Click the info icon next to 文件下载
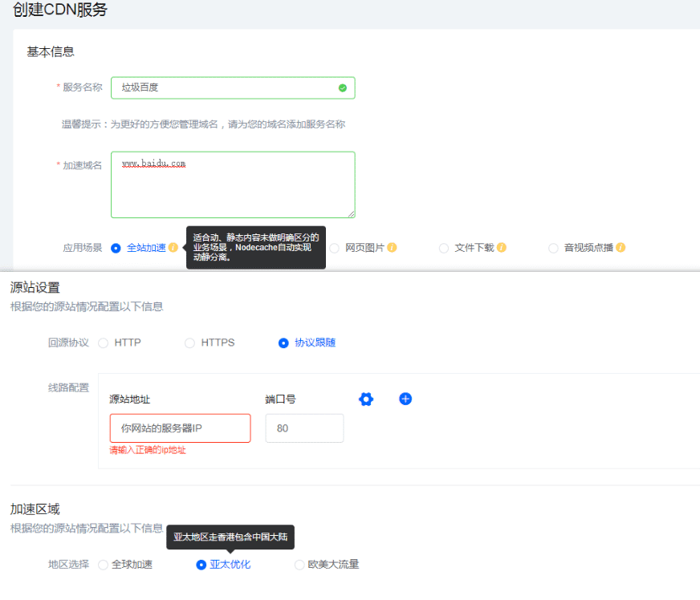Image resolution: width=700 pixels, height=600 pixels. (x=502, y=248)
